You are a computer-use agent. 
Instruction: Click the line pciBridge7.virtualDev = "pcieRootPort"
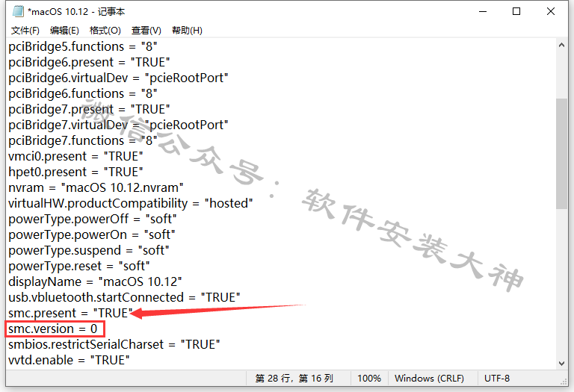coord(118,125)
